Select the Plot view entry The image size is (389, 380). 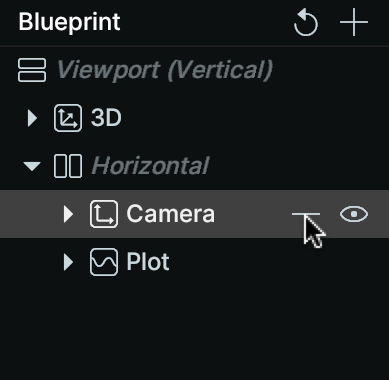coord(148,262)
